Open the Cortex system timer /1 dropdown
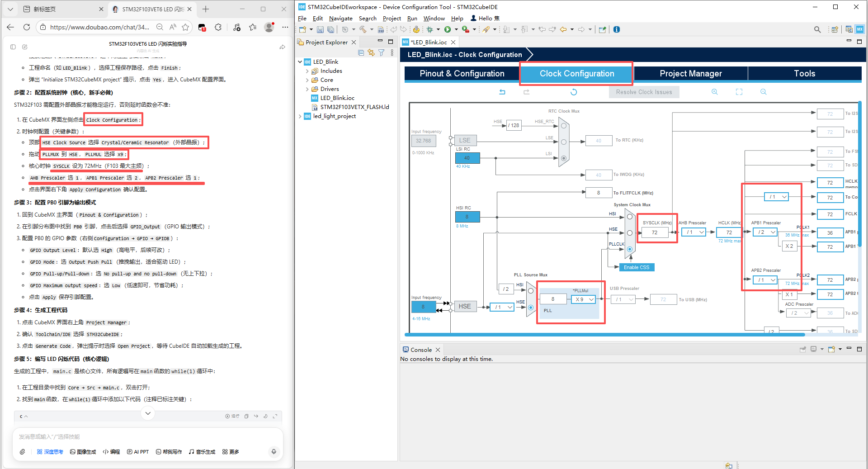The width and height of the screenshot is (868, 469). (777, 197)
